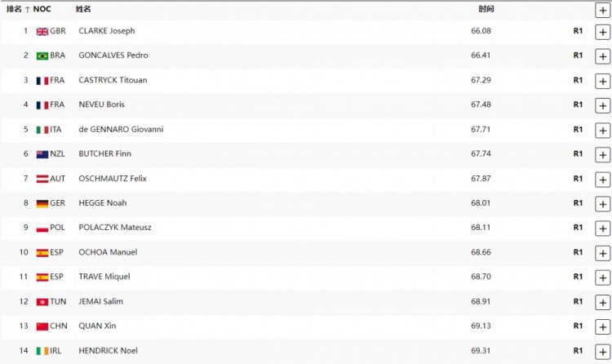Click the R1 label in Quan Xin's row

pos(578,326)
